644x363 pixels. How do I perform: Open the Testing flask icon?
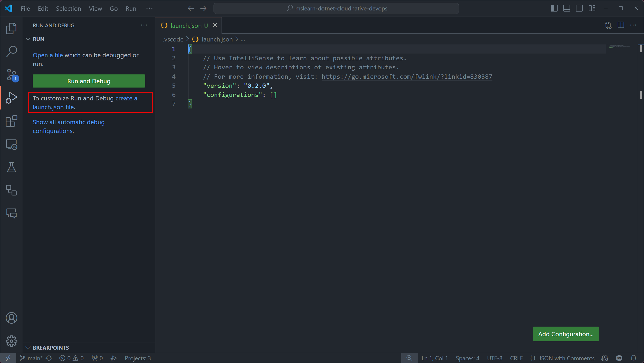point(11,167)
